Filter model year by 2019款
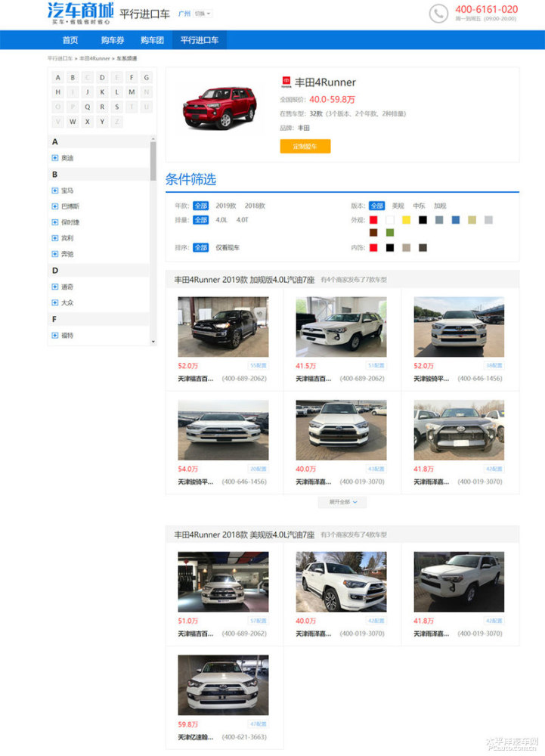Screen dimensions: 545x756 [225, 206]
